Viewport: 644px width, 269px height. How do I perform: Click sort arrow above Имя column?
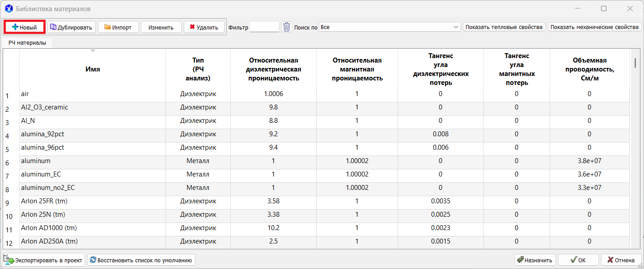click(93, 50)
